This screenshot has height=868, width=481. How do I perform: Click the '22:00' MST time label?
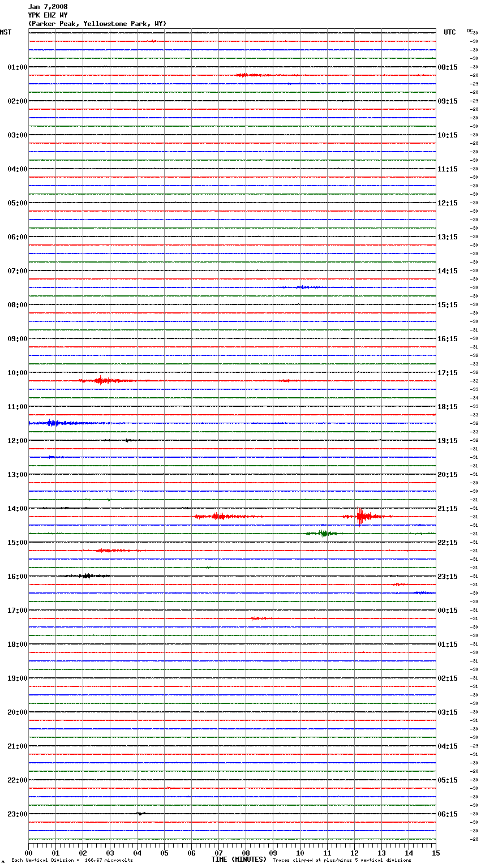click(x=18, y=780)
